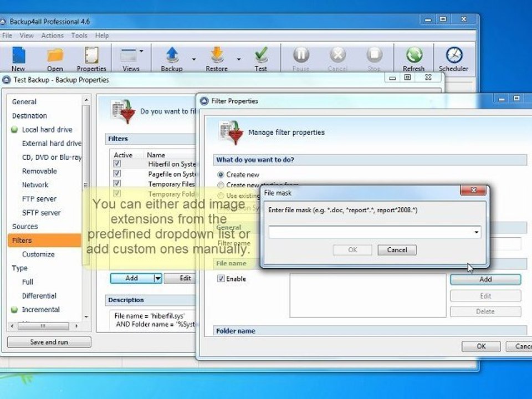Toggle the Enable checkbox under File name
This screenshot has width=532, height=399.
click(221, 279)
